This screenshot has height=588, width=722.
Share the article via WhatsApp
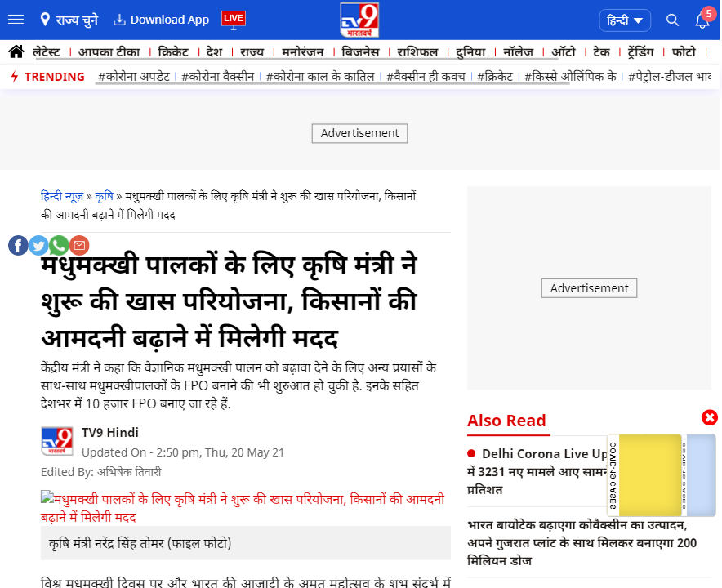(58, 245)
